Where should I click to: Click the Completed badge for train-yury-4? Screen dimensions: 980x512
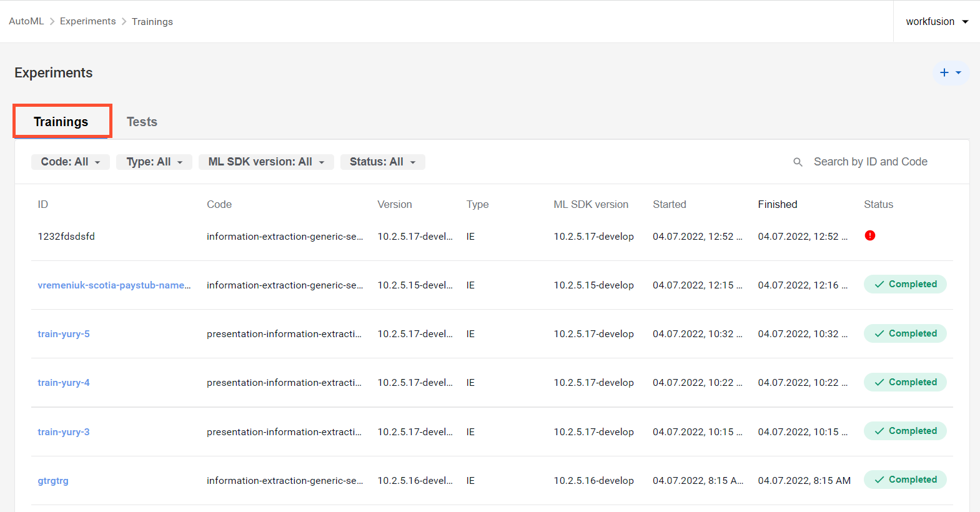coord(905,382)
